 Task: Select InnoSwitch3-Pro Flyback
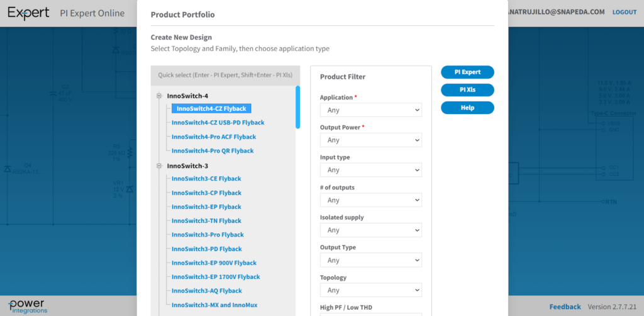coord(208,235)
